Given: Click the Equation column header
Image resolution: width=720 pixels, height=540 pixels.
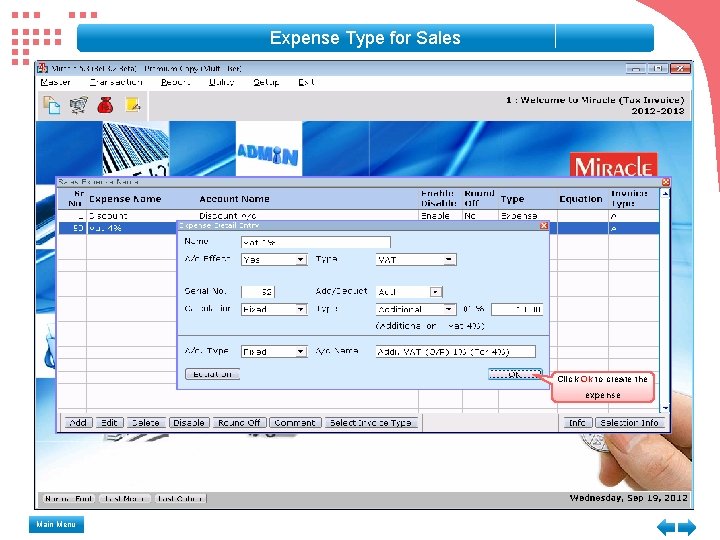Looking at the screenshot, I should (580, 199).
